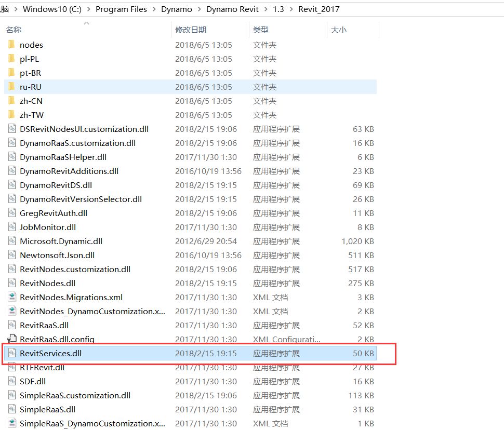Click the SDF.dll file icon
The width and height of the screenshot is (504, 430).
click(12, 381)
